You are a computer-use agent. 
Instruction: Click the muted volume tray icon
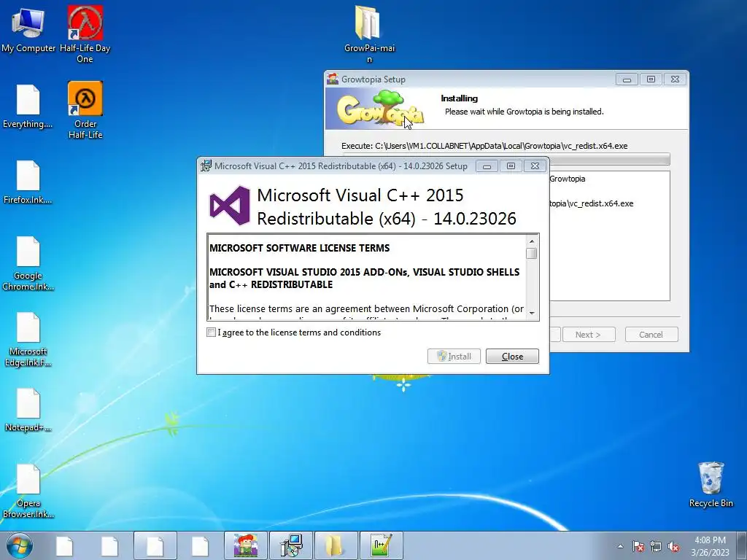(x=673, y=546)
